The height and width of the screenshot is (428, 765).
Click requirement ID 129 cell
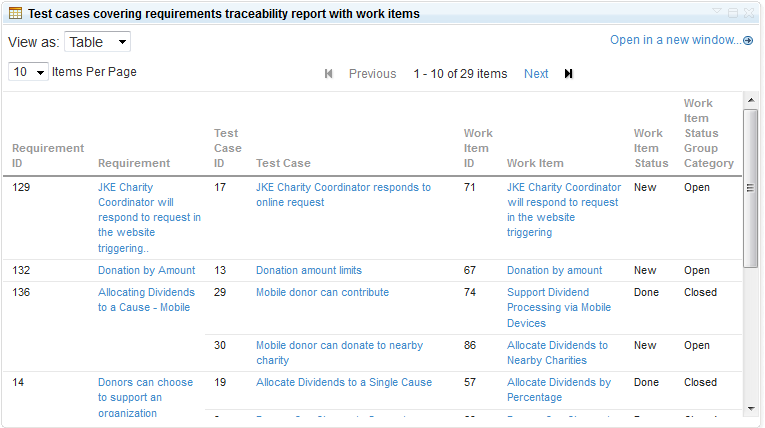21,187
